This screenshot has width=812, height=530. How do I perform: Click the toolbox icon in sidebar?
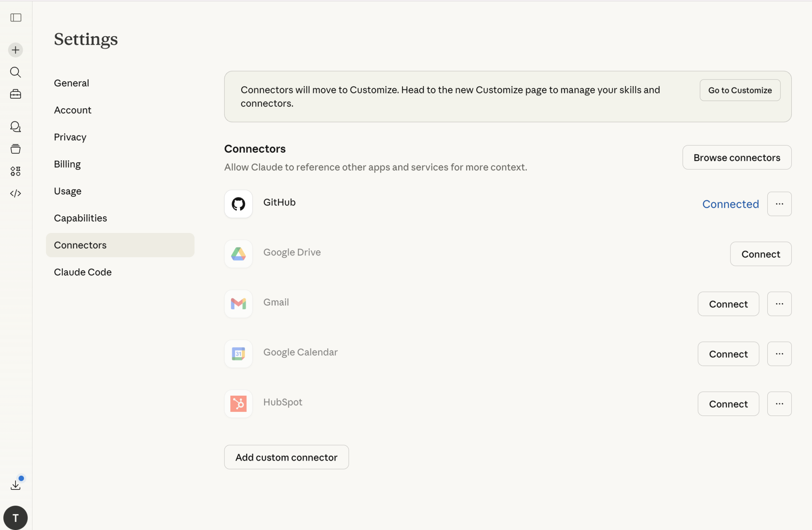(x=15, y=94)
